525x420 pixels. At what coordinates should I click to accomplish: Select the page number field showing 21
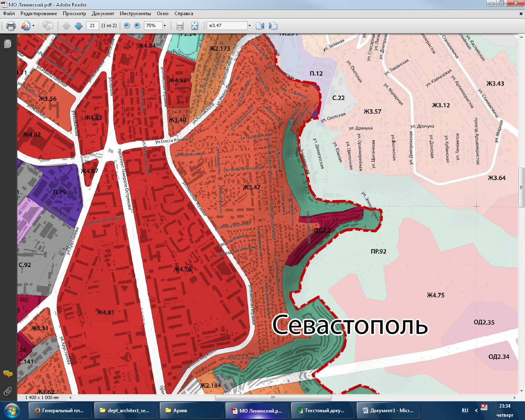coord(92,25)
